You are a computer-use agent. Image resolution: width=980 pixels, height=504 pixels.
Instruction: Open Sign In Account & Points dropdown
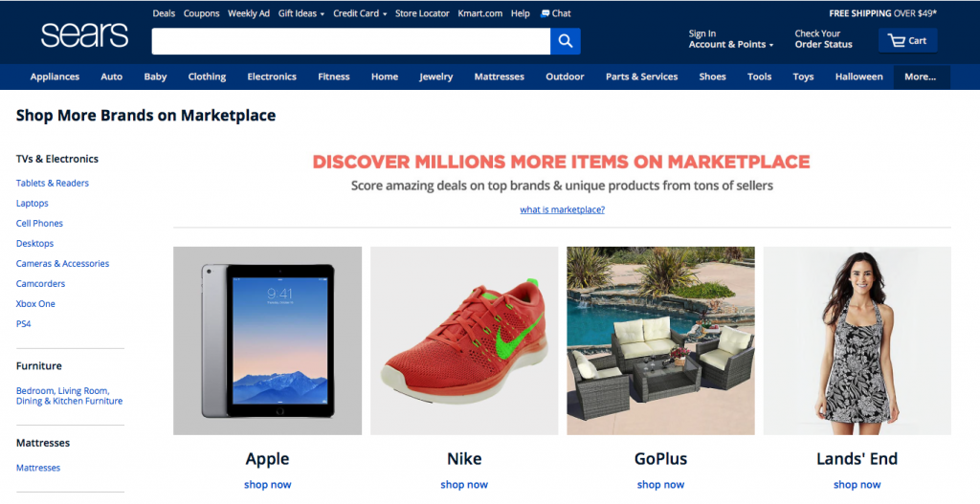[730, 38]
